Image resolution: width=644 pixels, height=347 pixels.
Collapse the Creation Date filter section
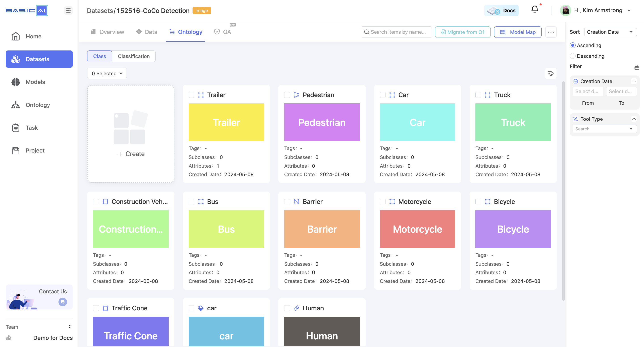pos(634,81)
